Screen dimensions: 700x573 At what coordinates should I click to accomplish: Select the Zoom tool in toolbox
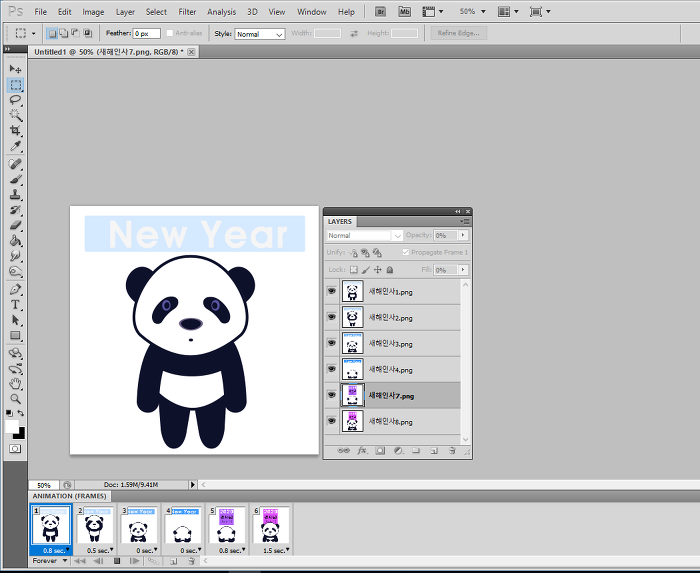click(x=15, y=398)
